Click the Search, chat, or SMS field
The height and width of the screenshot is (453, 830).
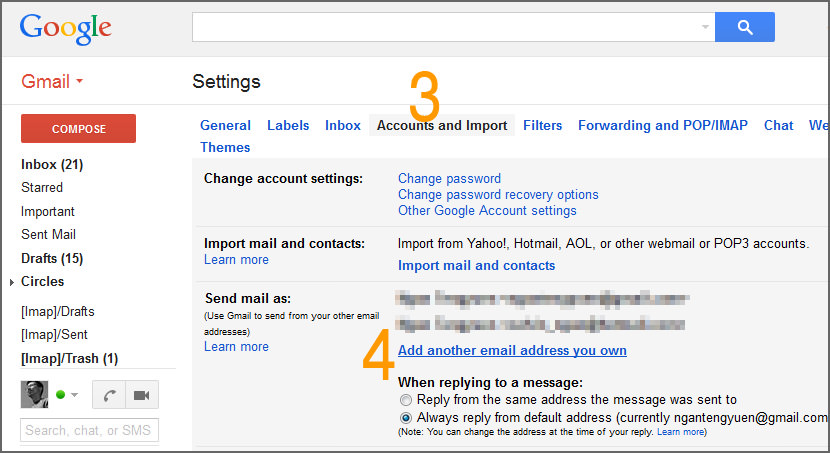point(89,430)
